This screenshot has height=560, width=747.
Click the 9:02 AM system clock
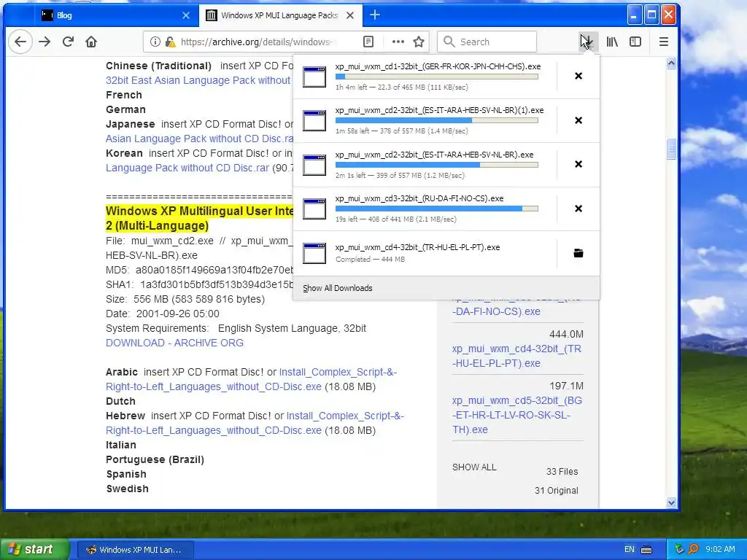[x=720, y=550]
